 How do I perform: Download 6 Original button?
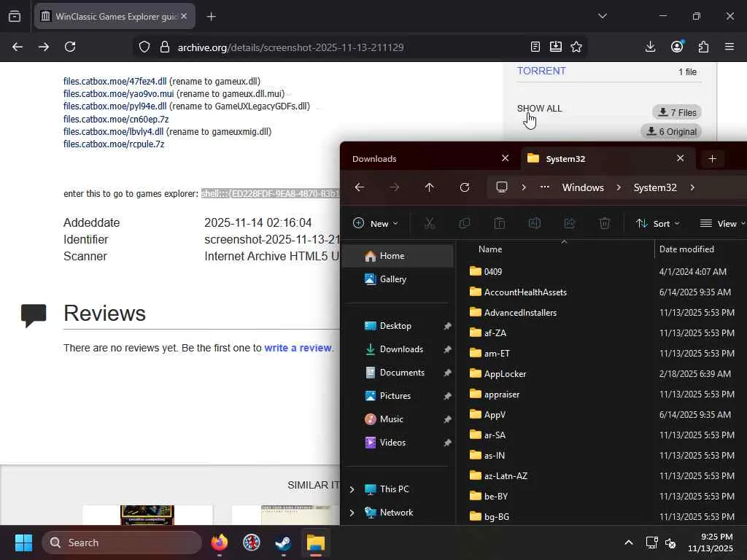[671, 131]
